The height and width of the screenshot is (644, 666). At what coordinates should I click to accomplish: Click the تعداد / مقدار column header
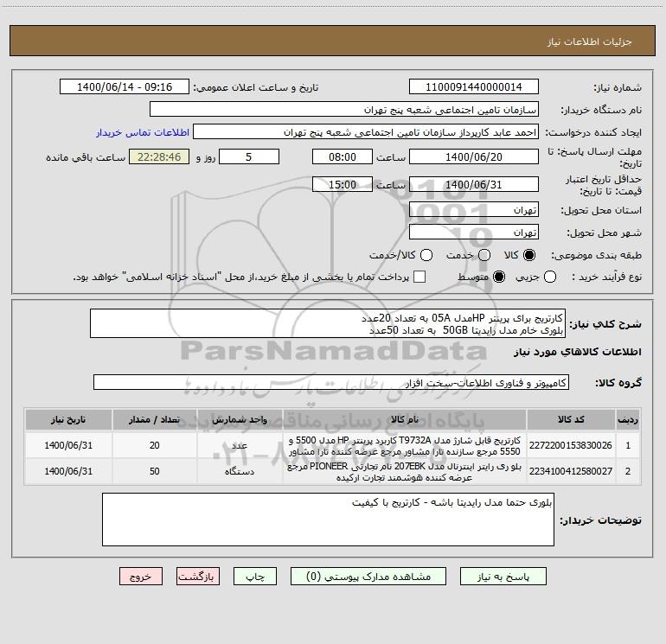click(155, 419)
